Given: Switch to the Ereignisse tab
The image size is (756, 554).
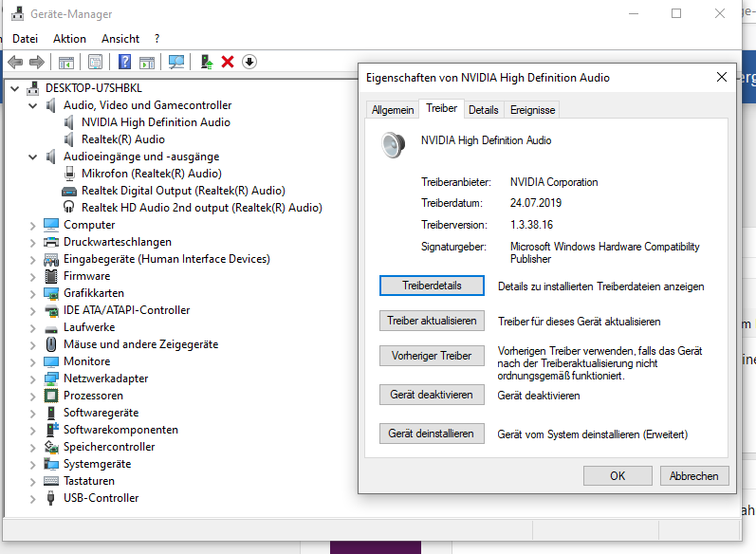Looking at the screenshot, I should (532, 110).
